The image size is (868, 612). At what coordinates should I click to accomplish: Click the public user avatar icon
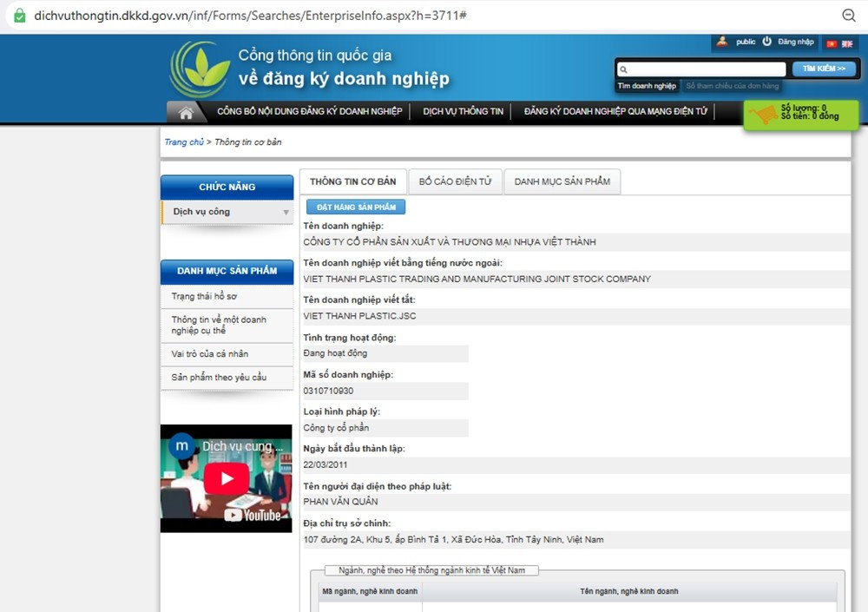click(722, 42)
